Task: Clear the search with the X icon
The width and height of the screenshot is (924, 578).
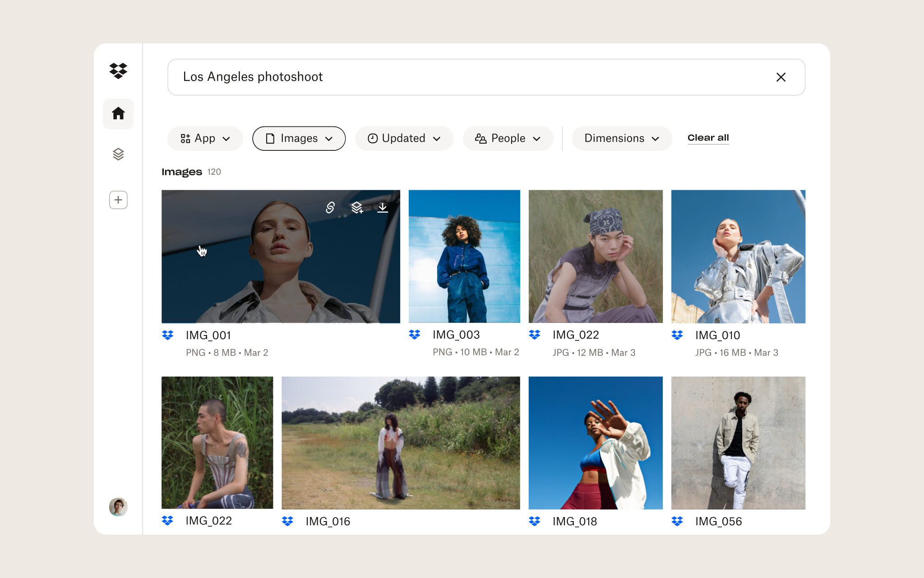Action: point(781,77)
